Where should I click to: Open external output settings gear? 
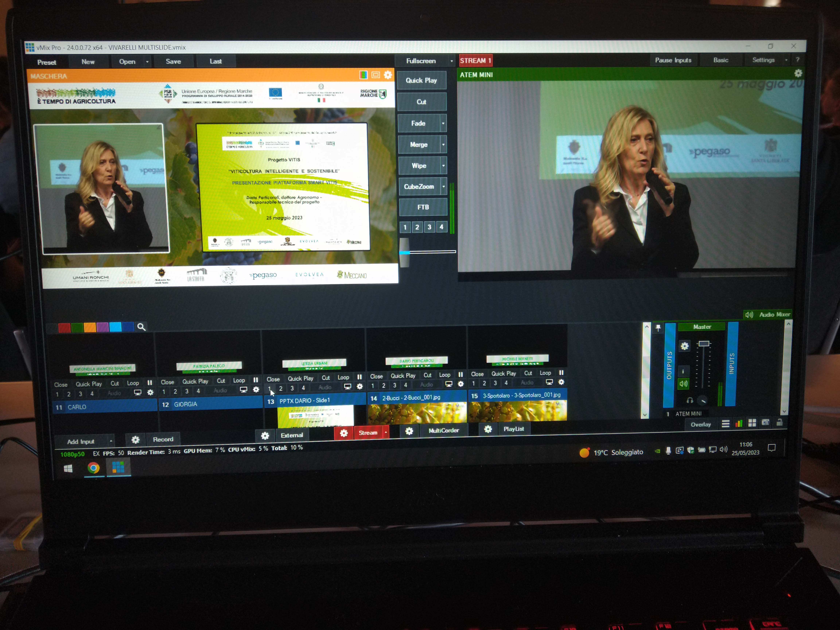(x=265, y=435)
